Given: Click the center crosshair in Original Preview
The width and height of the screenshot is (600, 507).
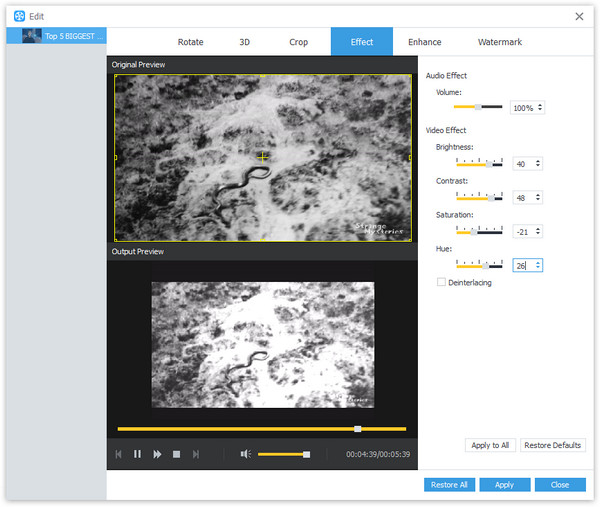Looking at the screenshot, I should [262, 157].
